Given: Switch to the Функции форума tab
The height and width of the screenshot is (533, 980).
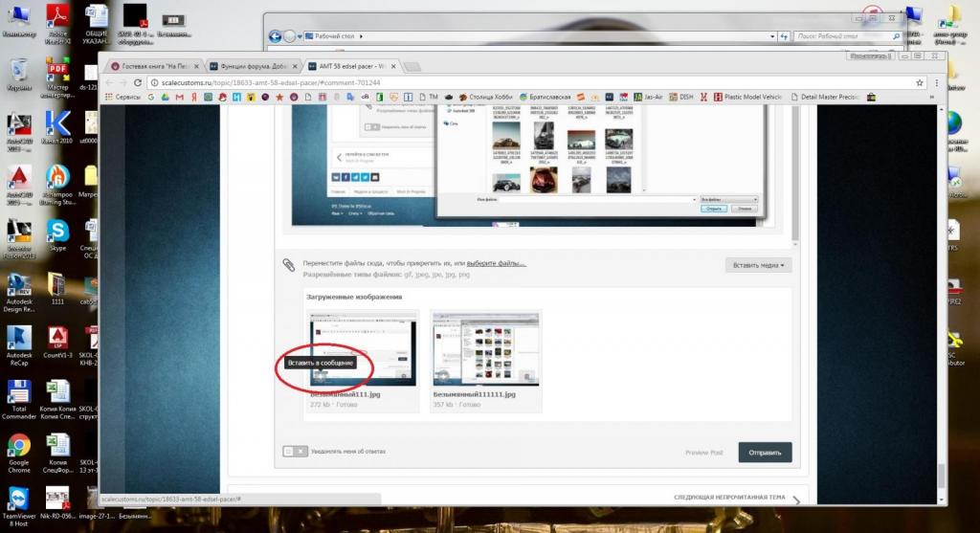Looking at the screenshot, I should [x=251, y=66].
